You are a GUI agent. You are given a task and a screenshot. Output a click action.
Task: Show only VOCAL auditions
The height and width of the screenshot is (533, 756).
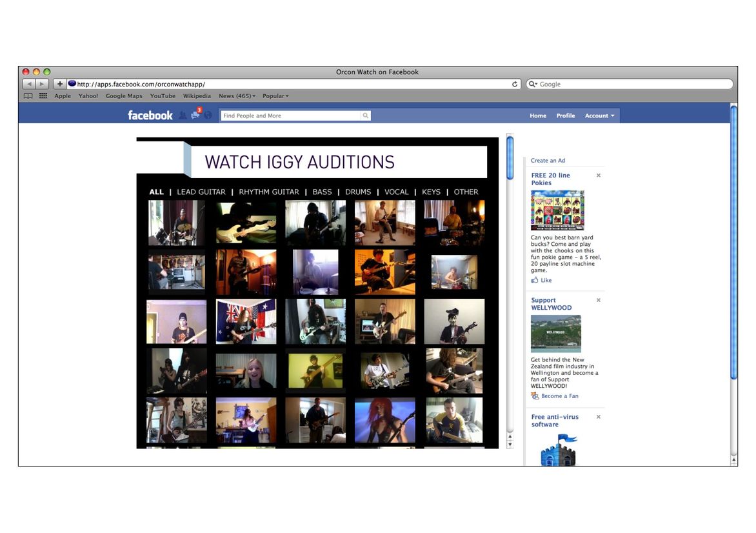[x=397, y=192]
